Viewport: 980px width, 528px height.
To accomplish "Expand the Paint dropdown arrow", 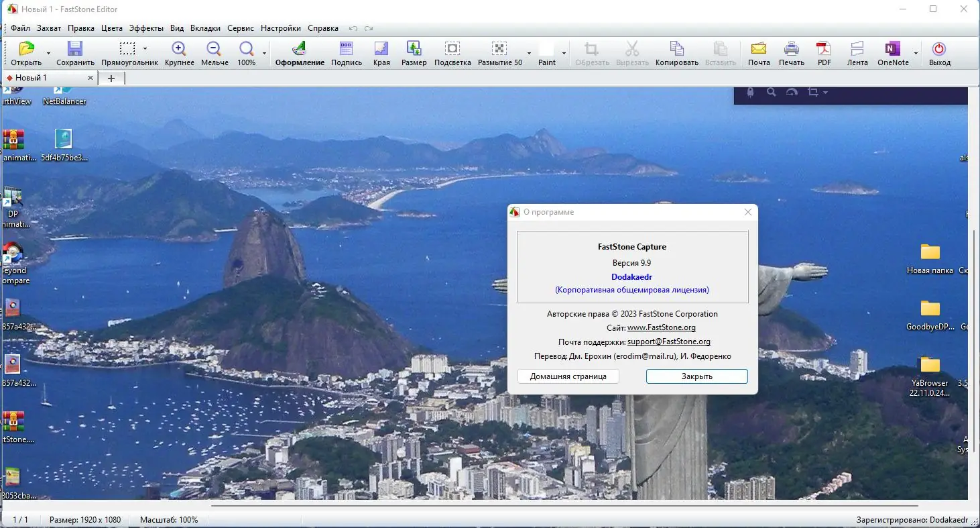I will (564, 53).
